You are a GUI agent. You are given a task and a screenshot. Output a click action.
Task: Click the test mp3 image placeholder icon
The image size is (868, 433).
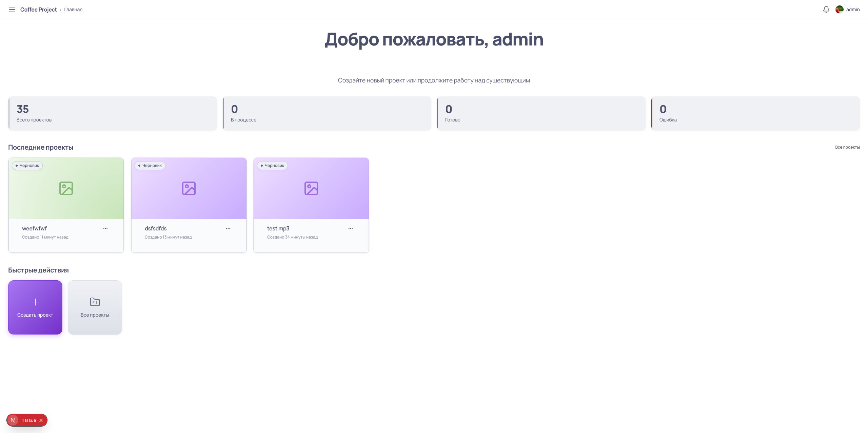[x=311, y=188]
